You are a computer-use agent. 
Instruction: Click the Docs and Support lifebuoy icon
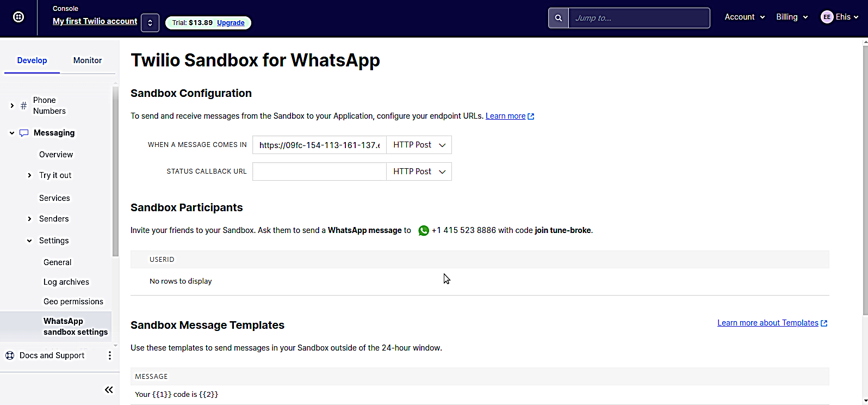[x=10, y=355]
